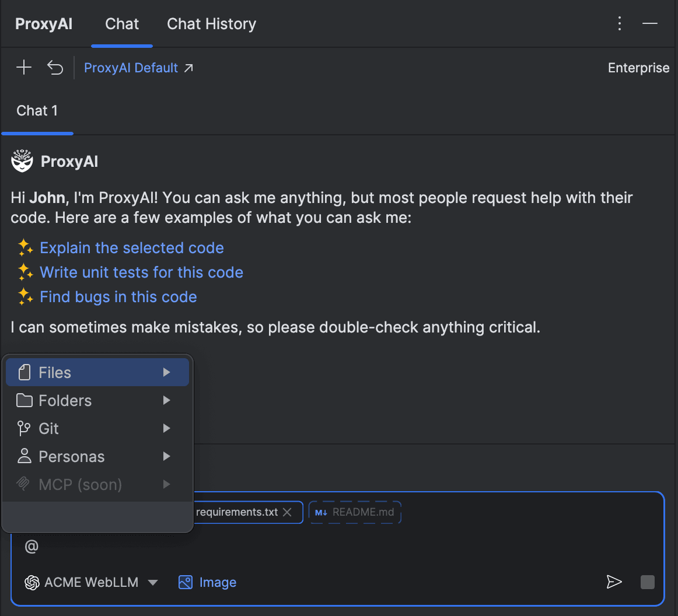Click the Git branch icon in the menu
The width and height of the screenshot is (678, 616).
click(23, 428)
